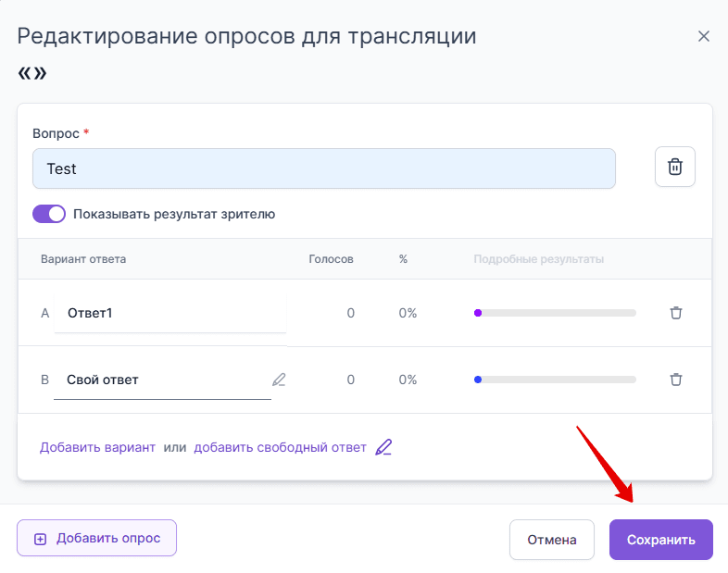Focus the Вопрос input field with Test

324,168
